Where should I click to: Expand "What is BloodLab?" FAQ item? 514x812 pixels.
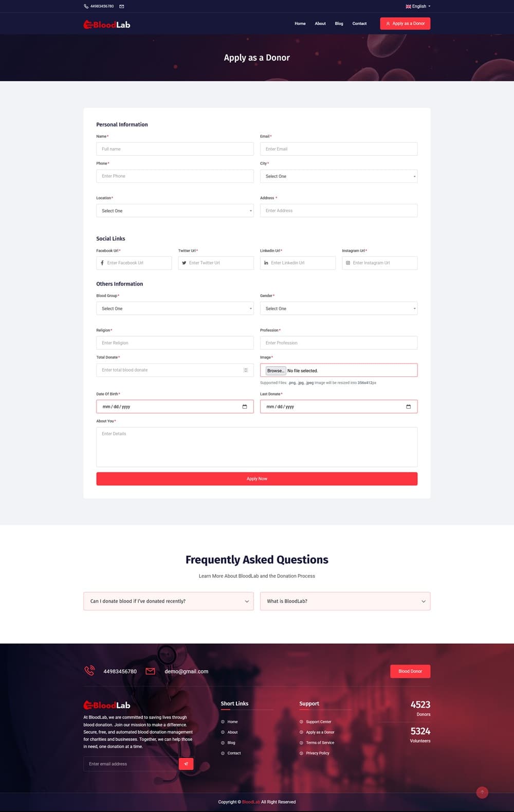[x=345, y=601]
